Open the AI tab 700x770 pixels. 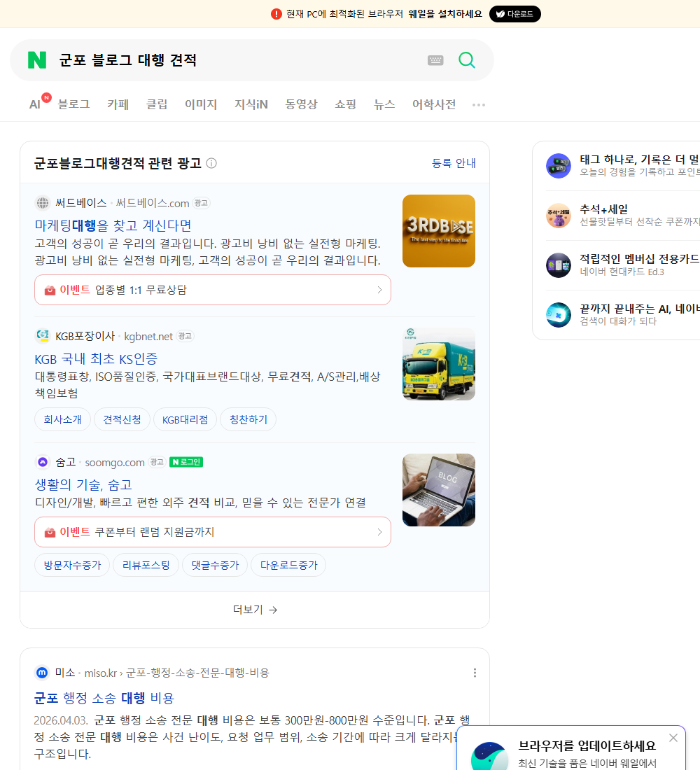[x=35, y=104]
